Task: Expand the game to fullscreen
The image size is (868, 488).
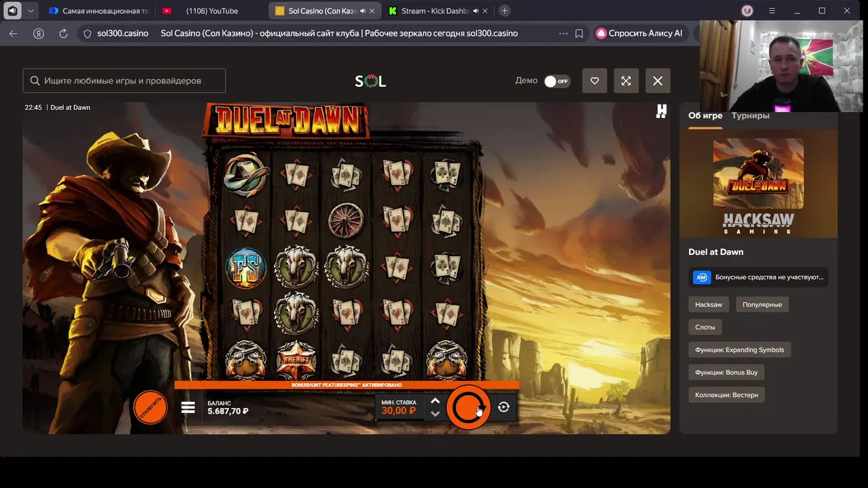Action: pos(626,81)
